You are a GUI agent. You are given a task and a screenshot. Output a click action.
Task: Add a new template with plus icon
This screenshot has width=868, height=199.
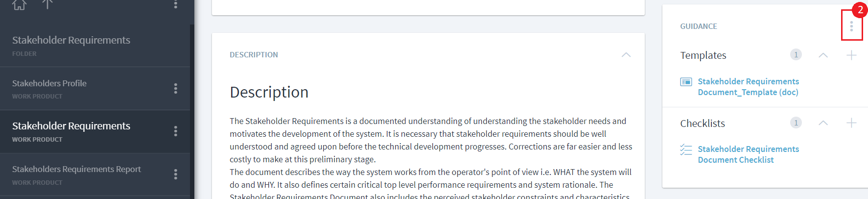tap(851, 55)
